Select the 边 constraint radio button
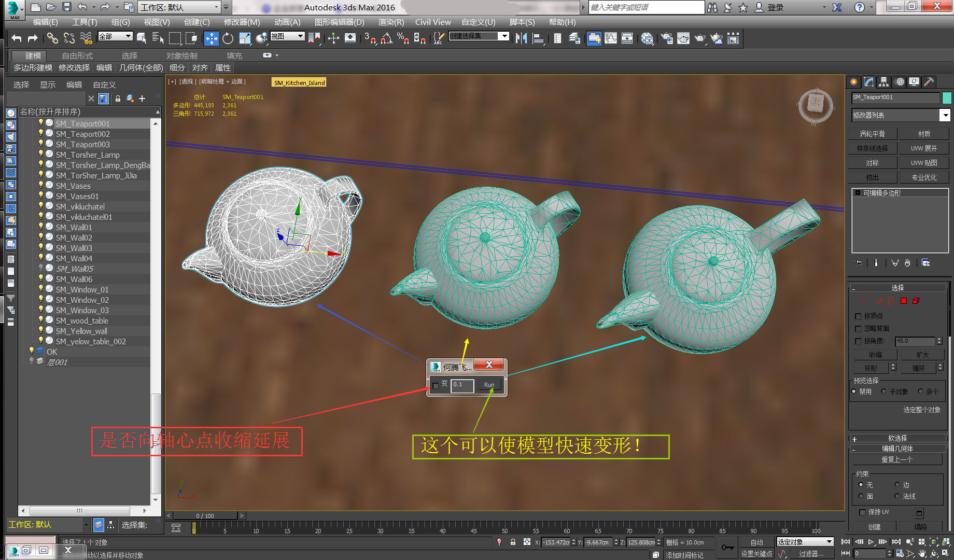 pos(897,485)
